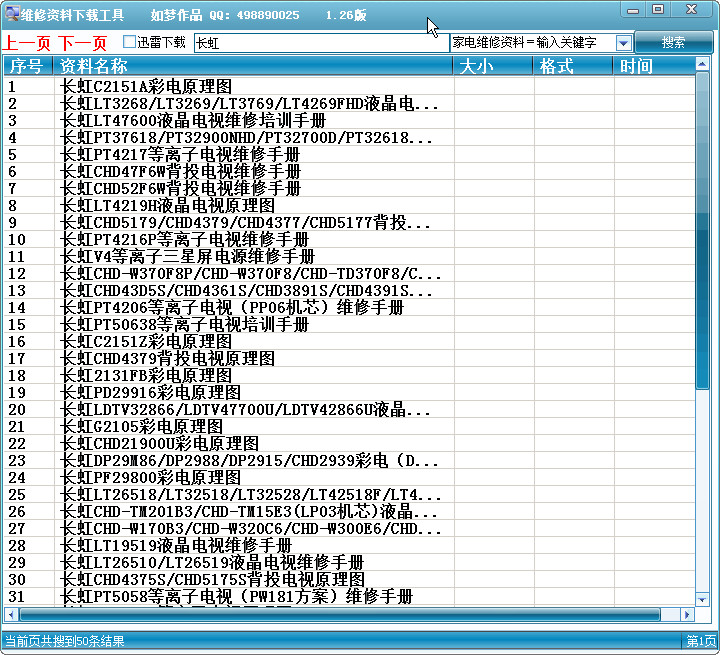
Task: Select row 长虹PF29800彩电原理图
Action: click(x=349, y=477)
